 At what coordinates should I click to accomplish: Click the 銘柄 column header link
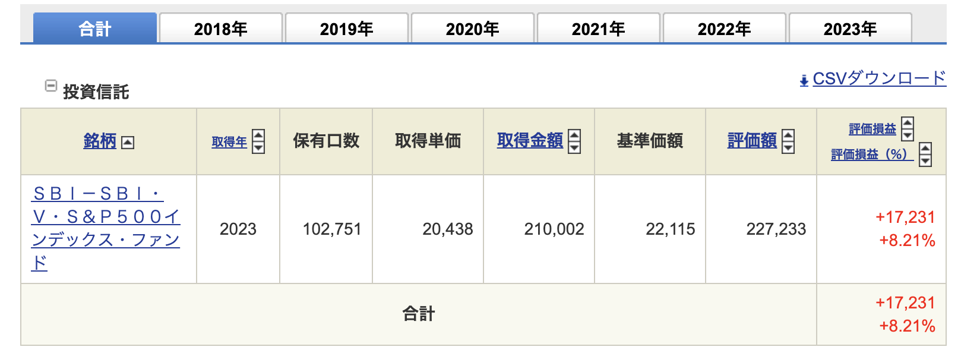tap(100, 141)
